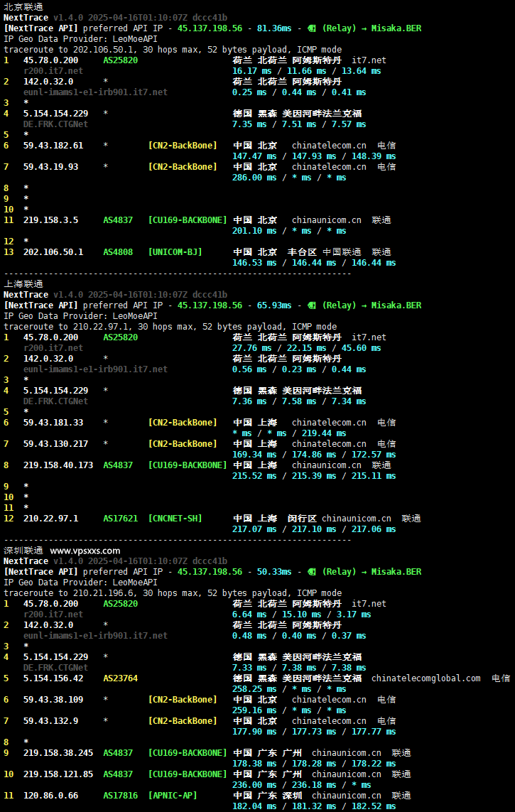Select the line 'traceroute to 210.21.196.6'
Screen dimensions: 515x812
pos(173,593)
